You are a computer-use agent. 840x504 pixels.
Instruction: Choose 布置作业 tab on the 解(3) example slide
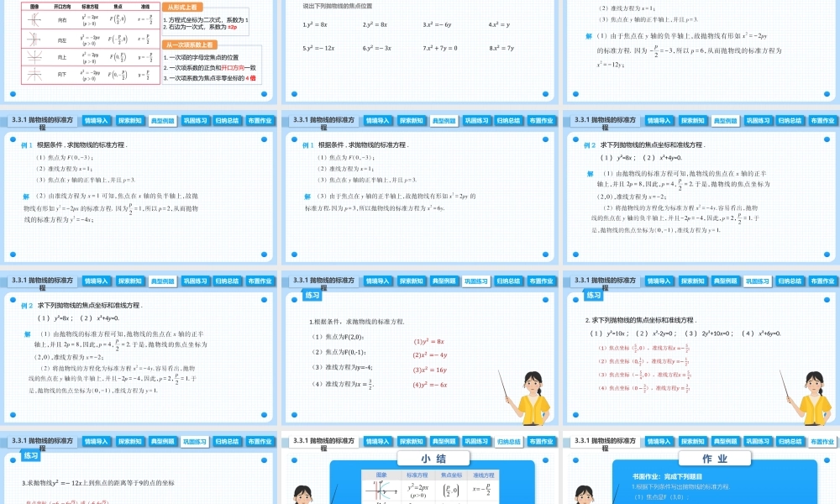pyautogui.click(x=540, y=120)
